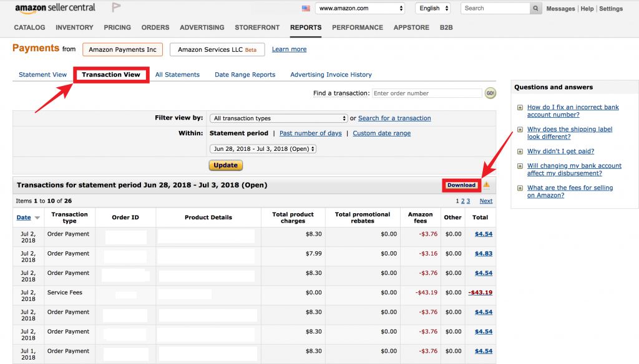The width and height of the screenshot is (639, 364).
Task: Select the Transaction View tab
Action: click(111, 75)
